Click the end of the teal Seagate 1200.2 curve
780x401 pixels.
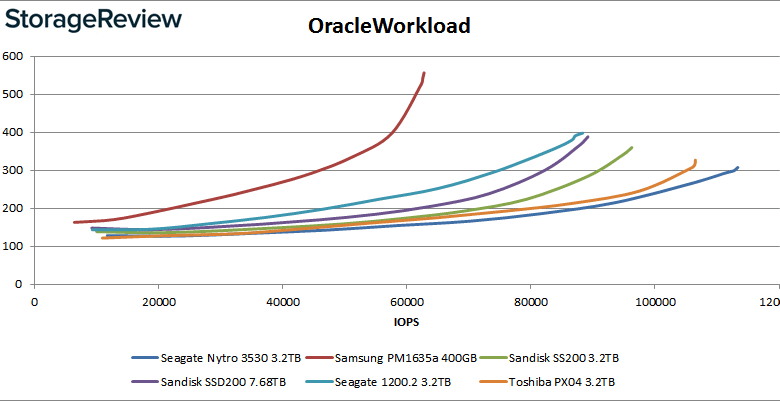click(x=582, y=133)
